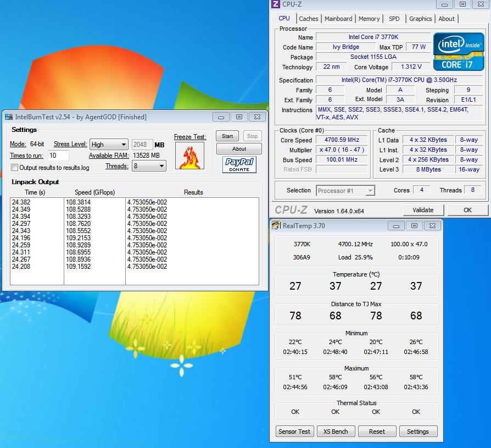Switch to the Graphics tab
Viewport: 491px width, 448px height.
(x=420, y=19)
